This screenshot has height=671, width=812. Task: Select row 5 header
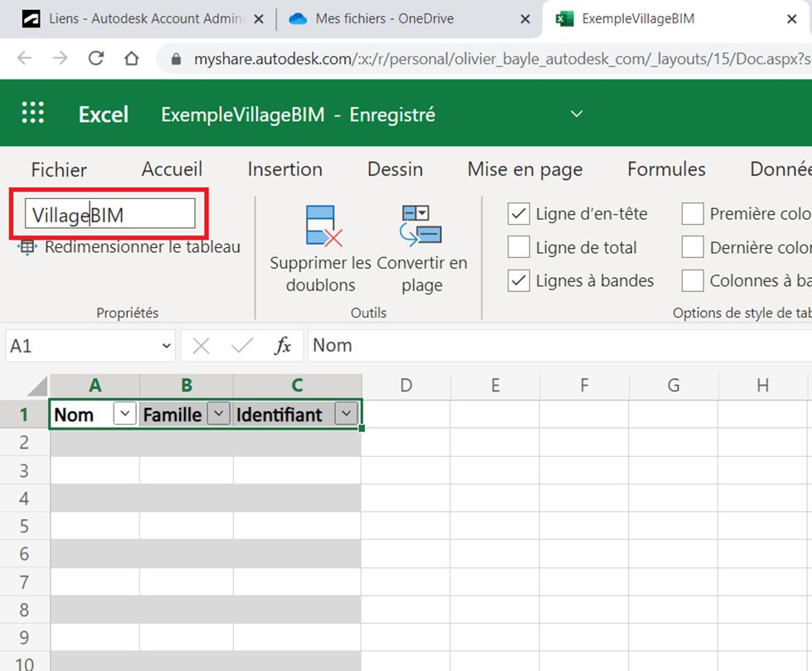point(24,526)
